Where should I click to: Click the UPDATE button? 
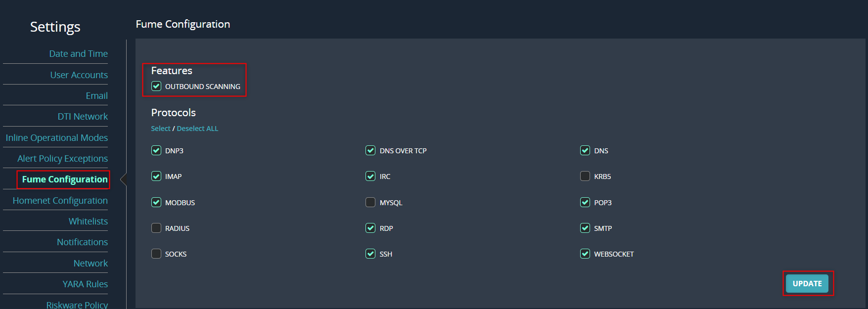pos(807,283)
